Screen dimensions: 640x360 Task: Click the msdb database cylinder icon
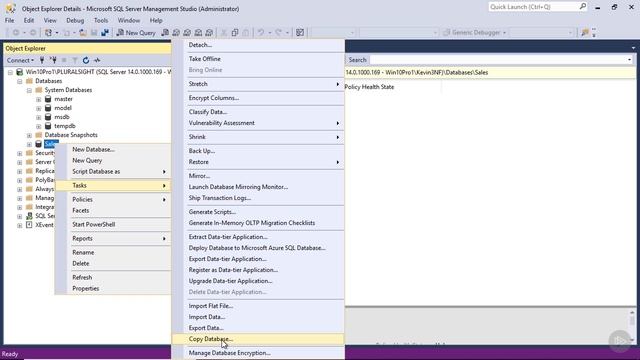pos(48,117)
